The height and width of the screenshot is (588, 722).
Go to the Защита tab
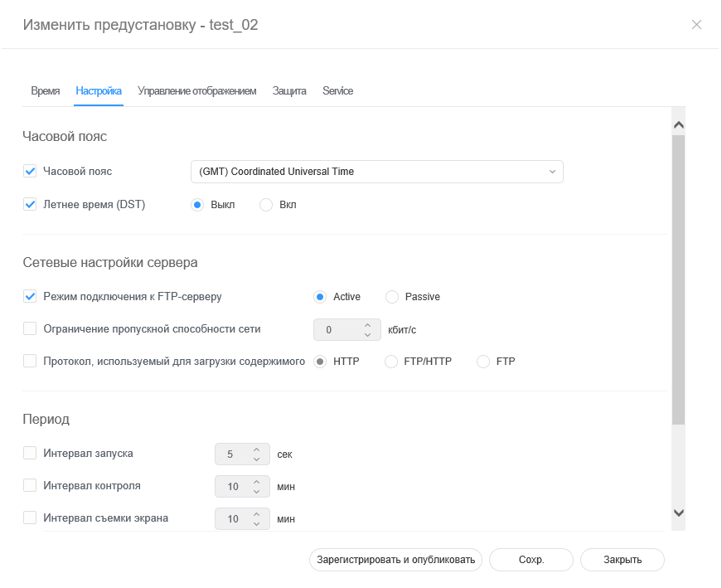289,91
